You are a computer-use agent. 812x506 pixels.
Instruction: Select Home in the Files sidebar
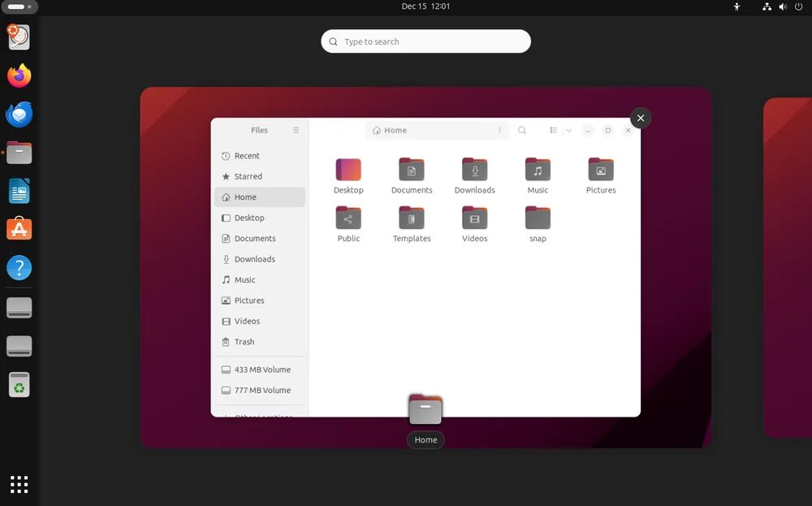pyautogui.click(x=260, y=197)
